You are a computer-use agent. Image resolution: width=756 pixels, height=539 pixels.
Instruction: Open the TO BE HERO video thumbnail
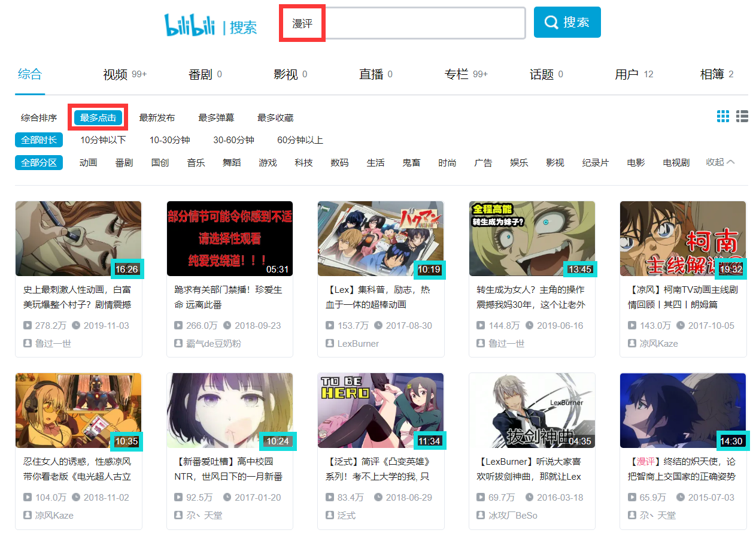[x=381, y=410]
